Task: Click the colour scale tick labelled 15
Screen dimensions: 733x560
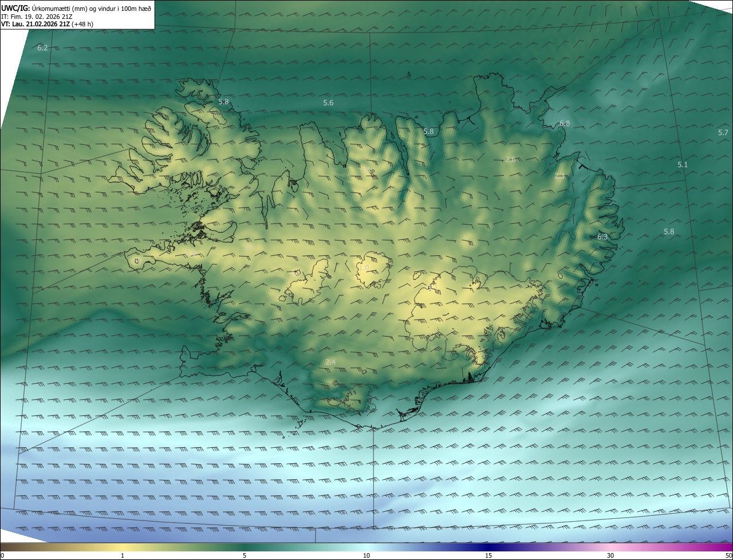Action: (x=488, y=555)
